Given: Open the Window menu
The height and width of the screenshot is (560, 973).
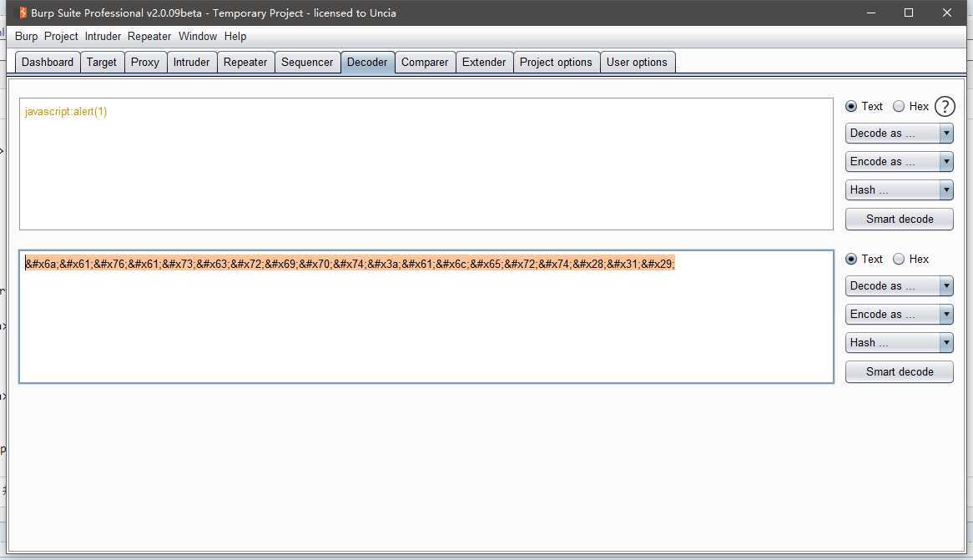Looking at the screenshot, I should tap(198, 37).
